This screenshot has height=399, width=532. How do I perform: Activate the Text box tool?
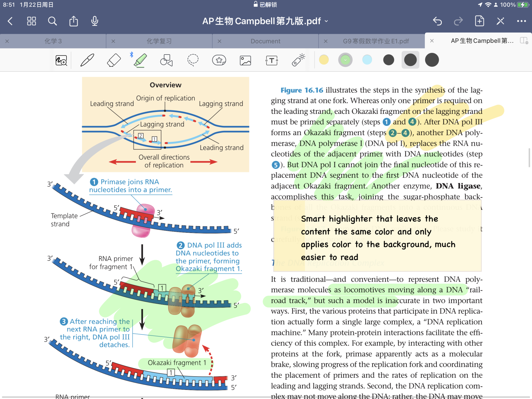[272, 60]
